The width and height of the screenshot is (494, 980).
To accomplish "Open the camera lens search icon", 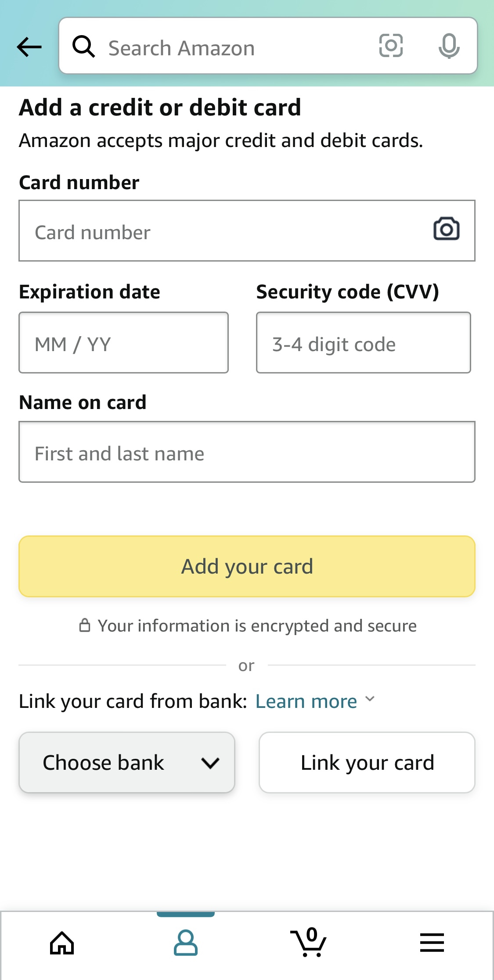I will coord(390,46).
